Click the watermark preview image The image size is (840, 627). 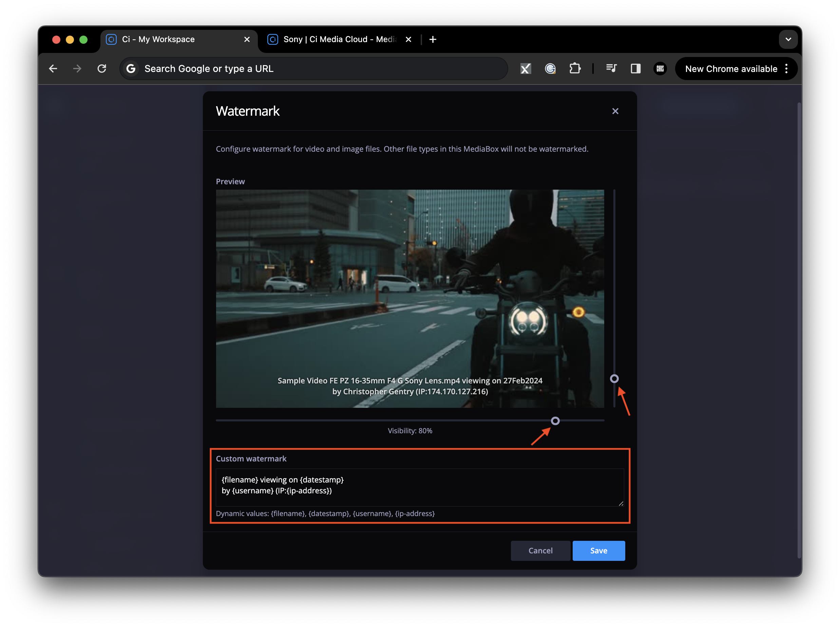(x=410, y=298)
